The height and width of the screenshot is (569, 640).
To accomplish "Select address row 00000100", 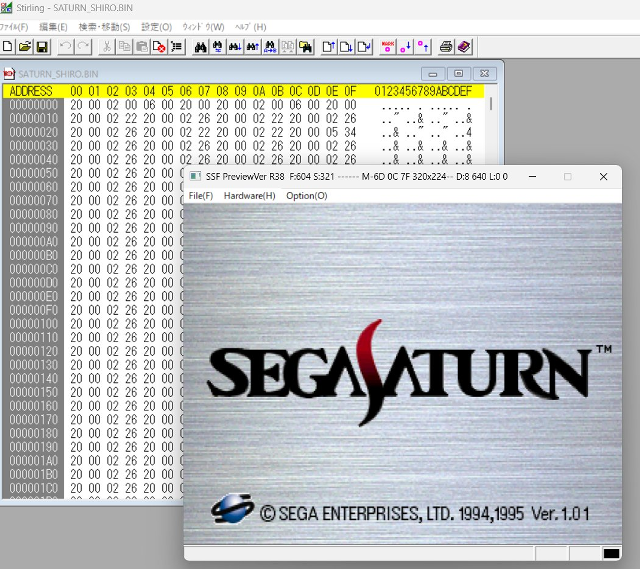I will tap(33, 324).
